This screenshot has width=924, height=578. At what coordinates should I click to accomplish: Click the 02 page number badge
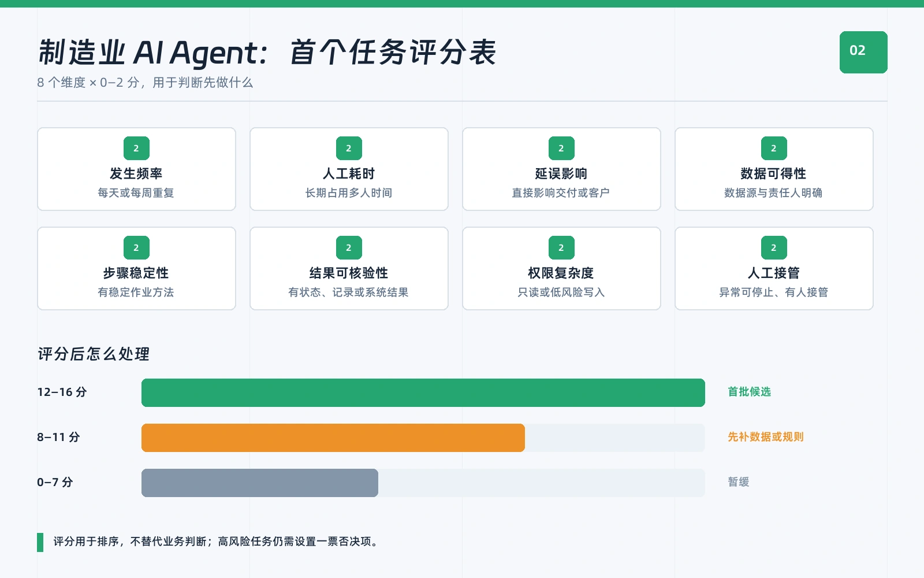coord(863,52)
